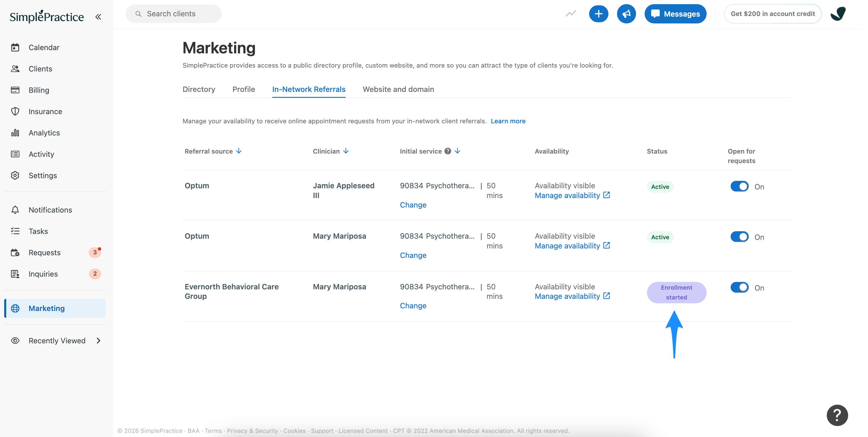Toggle Open for requests for Evernorth Behavioral Care
The width and height of the screenshot is (868, 437).
click(x=739, y=287)
